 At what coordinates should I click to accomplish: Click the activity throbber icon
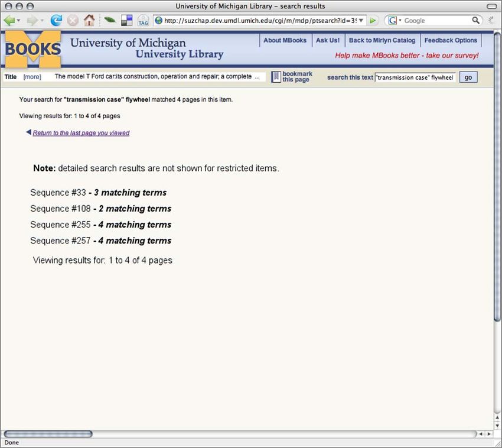[x=491, y=21]
